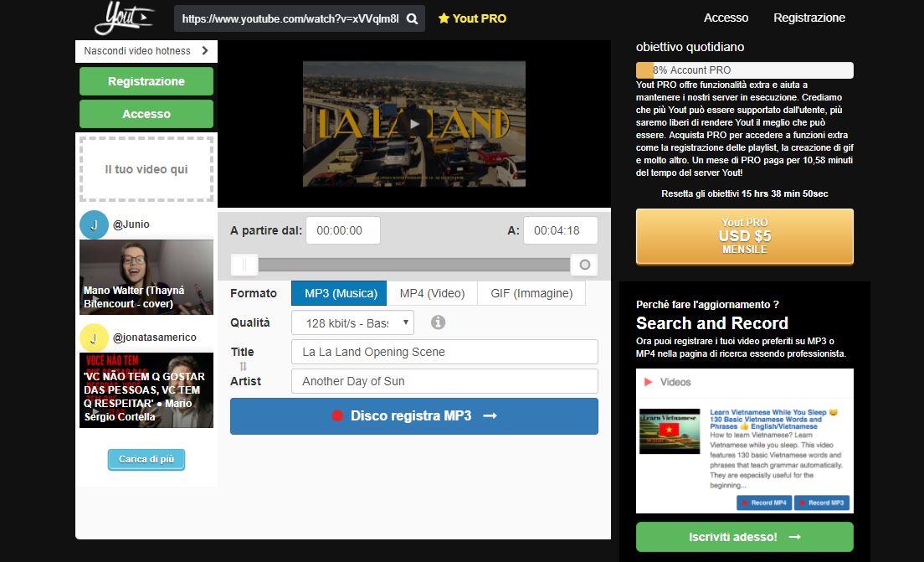Click the search magnifier icon
924x562 pixels.
413,19
